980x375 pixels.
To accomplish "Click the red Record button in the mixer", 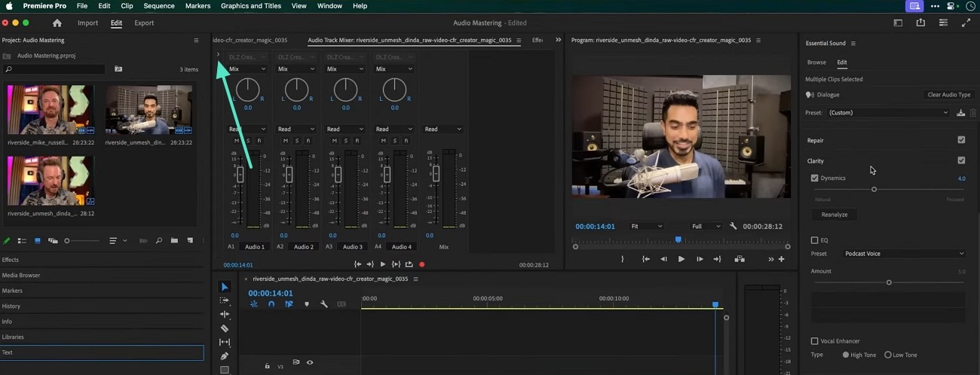I will [421, 264].
